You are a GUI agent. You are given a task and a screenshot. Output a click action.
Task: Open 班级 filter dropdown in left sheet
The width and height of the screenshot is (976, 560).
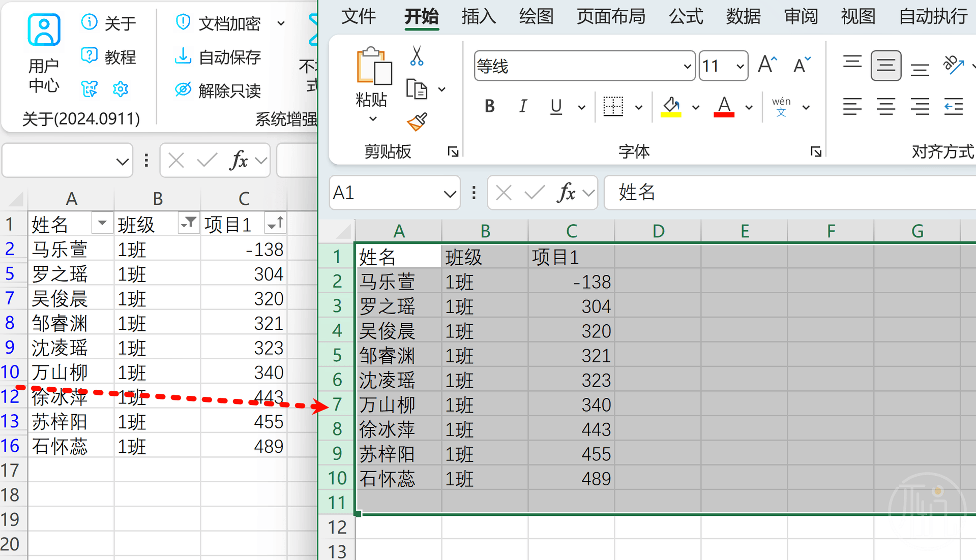[x=188, y=223]
